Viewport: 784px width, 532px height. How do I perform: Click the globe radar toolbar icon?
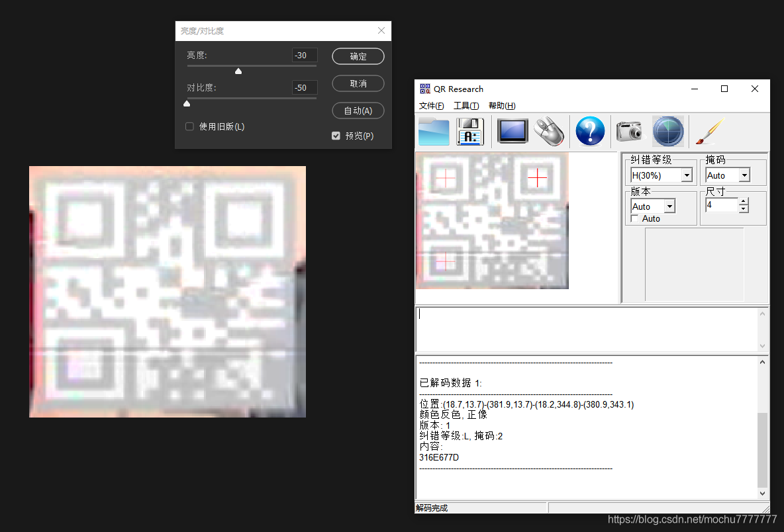(668, 132)
